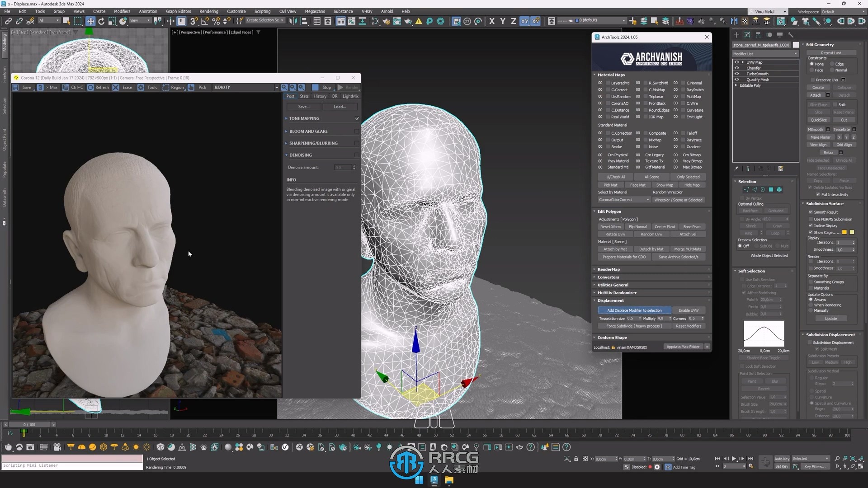
Task: Choose the Rectangular Selection Region tool
Action: click(x=78, y=21)
